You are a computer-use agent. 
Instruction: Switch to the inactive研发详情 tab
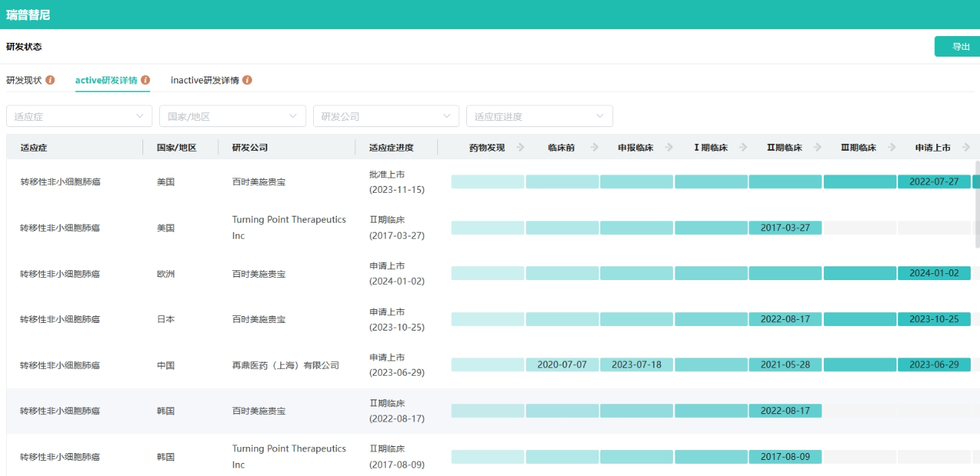pyautogui.click(x=204, y=80)
